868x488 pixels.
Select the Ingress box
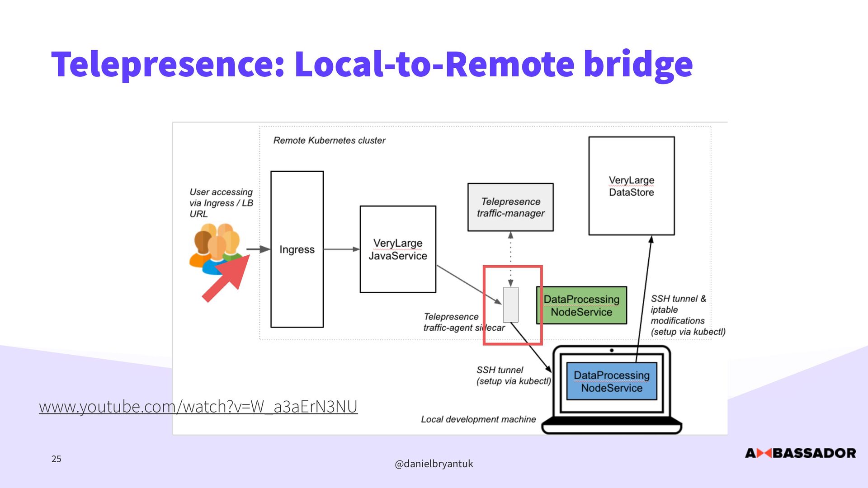[297, 249]
